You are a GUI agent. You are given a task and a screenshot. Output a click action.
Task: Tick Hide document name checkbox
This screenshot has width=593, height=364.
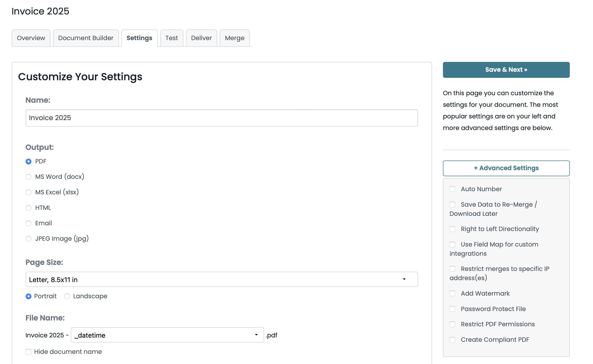(x=29, y=352)
